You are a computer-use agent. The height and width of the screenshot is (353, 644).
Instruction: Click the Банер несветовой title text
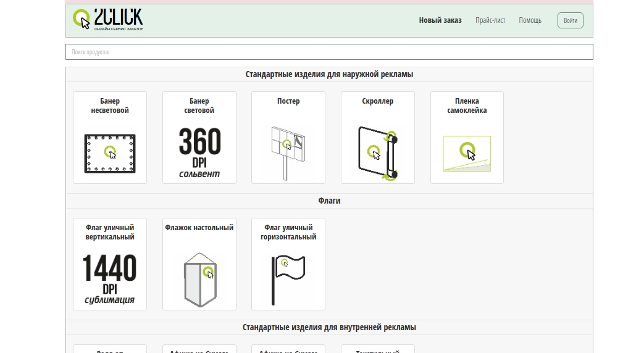110,106
